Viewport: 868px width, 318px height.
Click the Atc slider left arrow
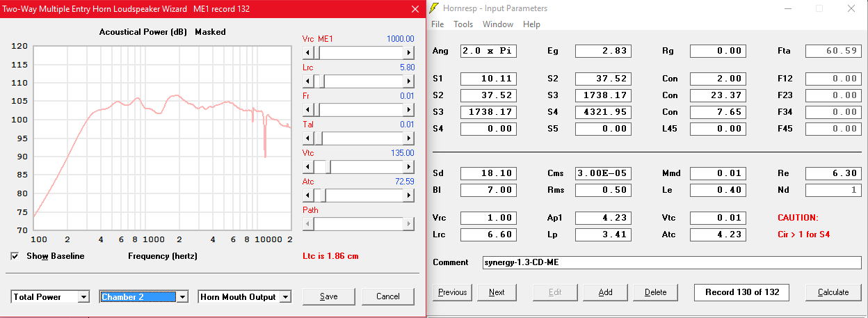309,196
